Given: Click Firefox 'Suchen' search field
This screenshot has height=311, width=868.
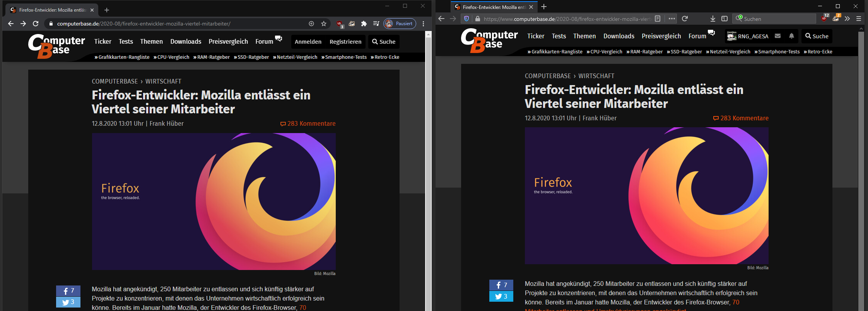Looking at the screenshot, I should pos(774,19).
